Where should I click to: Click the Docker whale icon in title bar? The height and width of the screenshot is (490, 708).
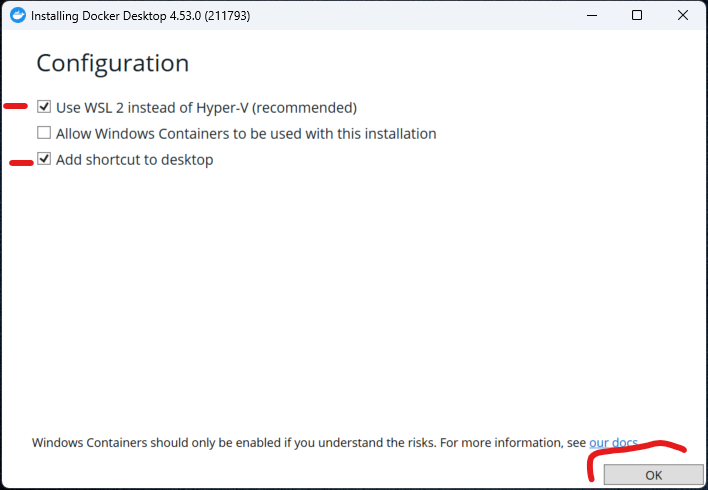click(x=18, y=15)
